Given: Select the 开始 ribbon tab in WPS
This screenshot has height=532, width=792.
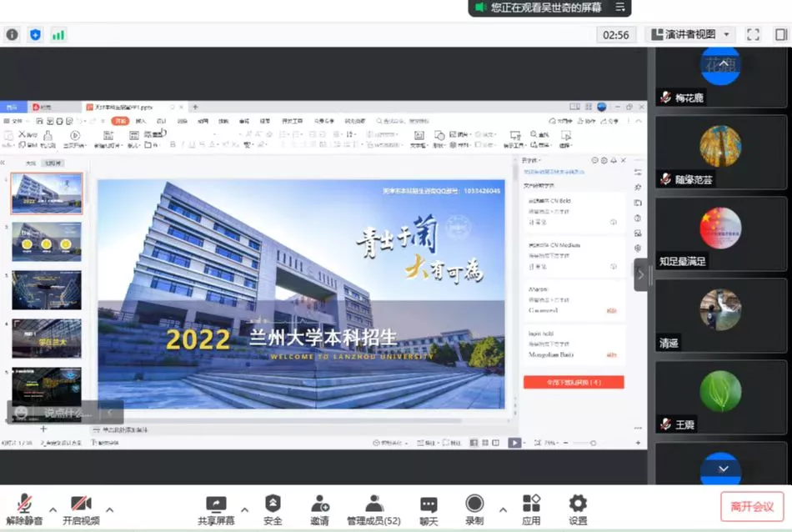Looking at the screenshot, I should (x=120, y=121).
